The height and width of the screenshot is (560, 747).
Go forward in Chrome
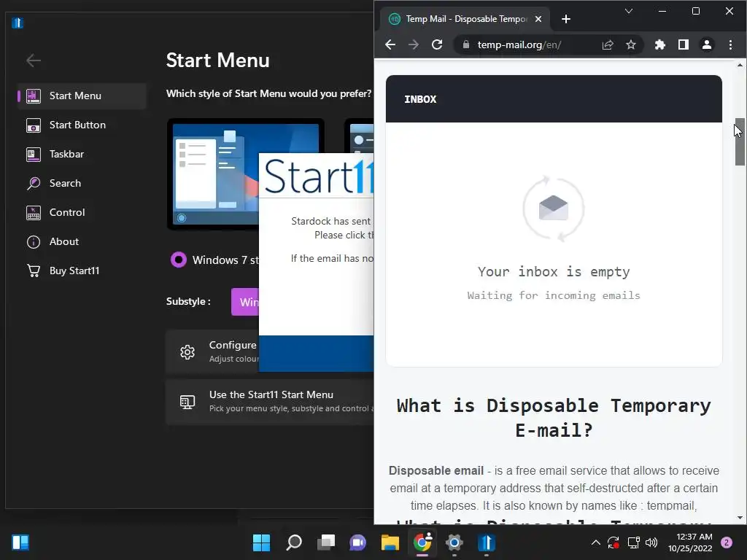click(x=414, y=44)
